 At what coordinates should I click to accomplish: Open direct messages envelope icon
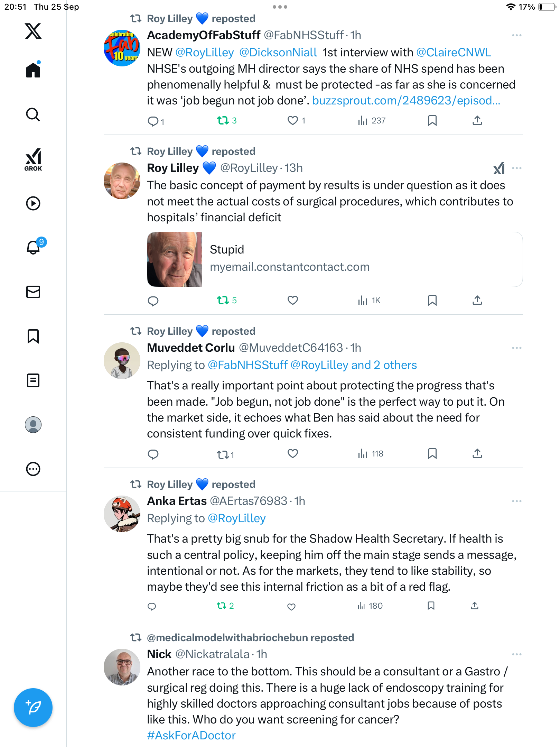[x=33, y=292]
